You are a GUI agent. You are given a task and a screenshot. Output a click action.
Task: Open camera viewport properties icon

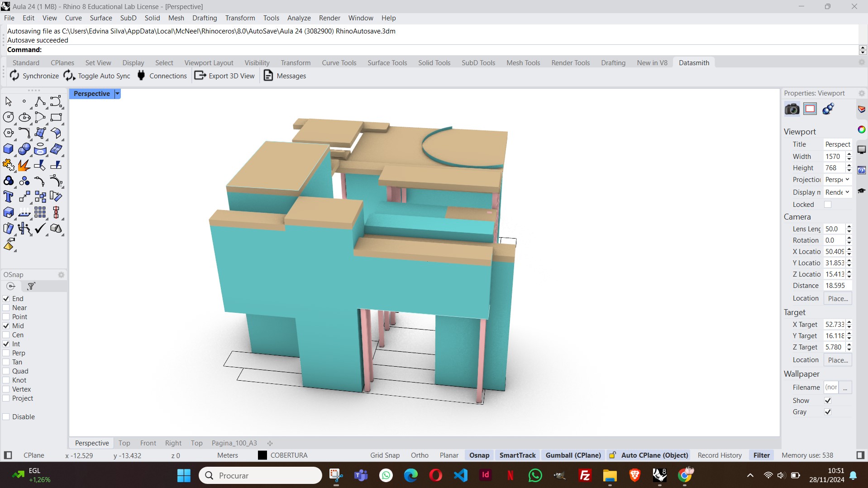coord(792,109)
